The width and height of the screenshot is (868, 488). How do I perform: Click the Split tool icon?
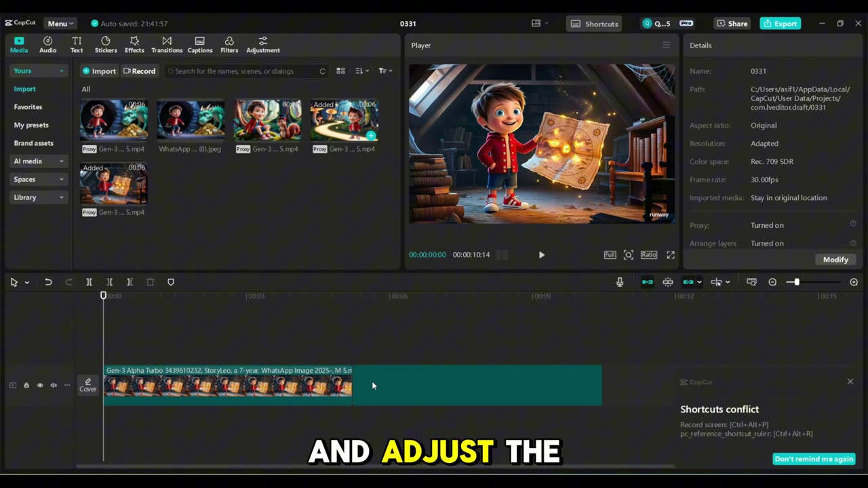(x=89, y=282)
